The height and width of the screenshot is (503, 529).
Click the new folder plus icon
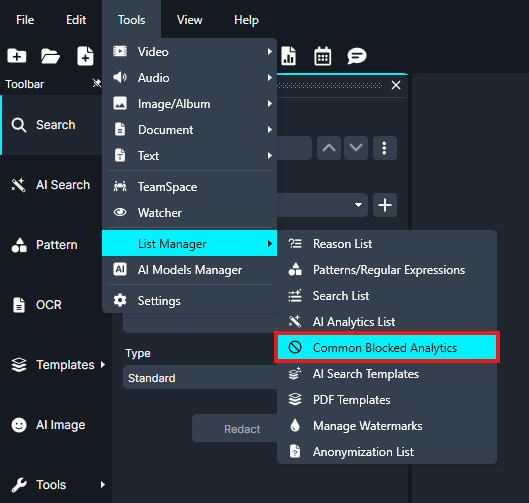coord(17,56)
